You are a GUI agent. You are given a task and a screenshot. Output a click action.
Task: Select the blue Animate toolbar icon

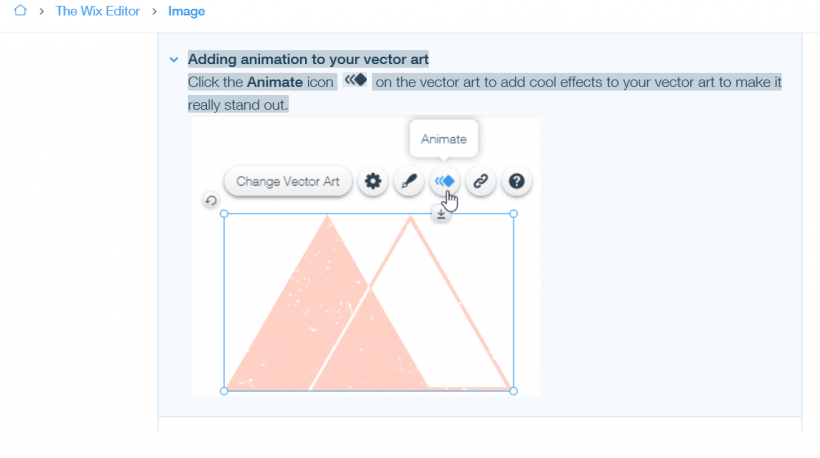click(x=445, y=181)
